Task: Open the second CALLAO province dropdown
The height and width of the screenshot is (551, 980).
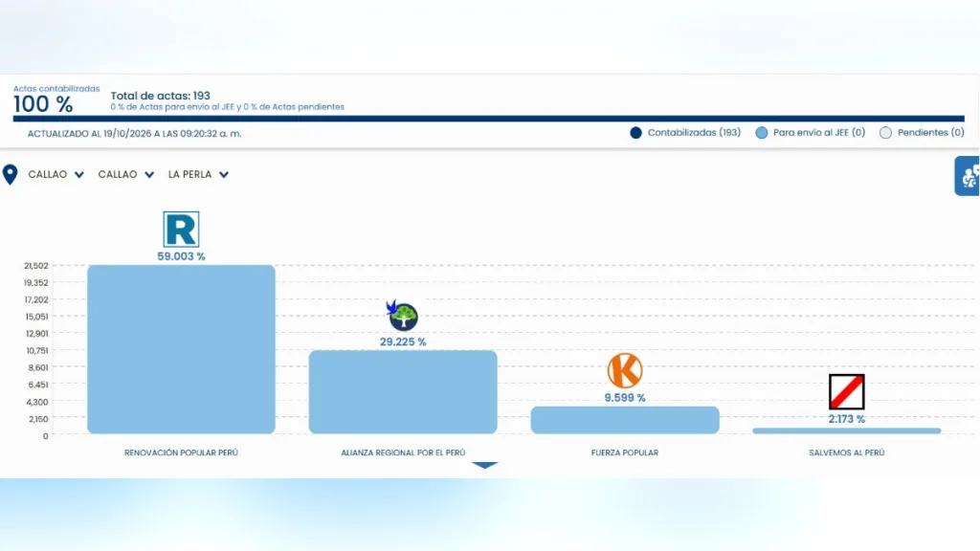Action: click(x=125, y=174)
